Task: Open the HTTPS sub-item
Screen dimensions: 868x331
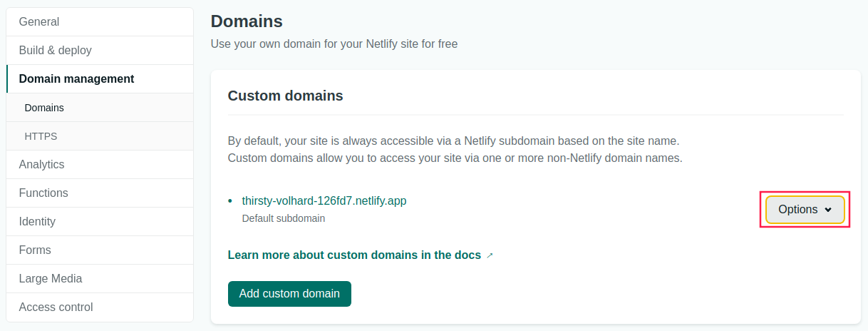Action: (41, 136)
